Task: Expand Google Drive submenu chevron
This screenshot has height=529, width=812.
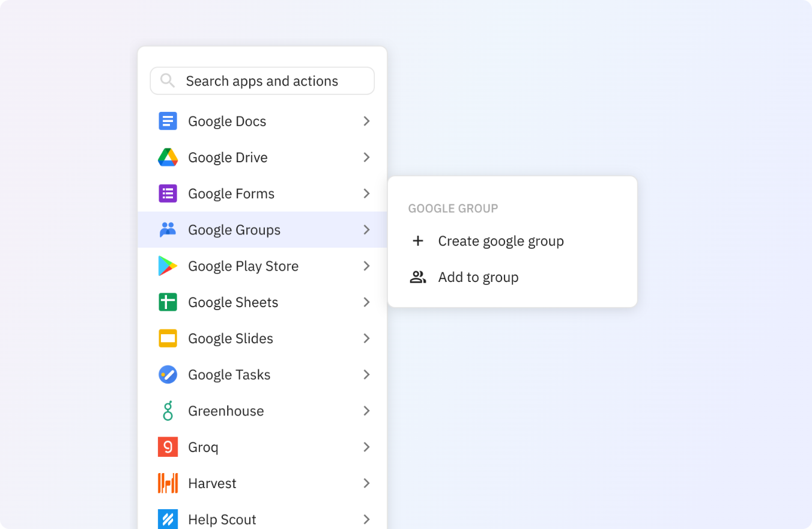Action: coord(366,157)
